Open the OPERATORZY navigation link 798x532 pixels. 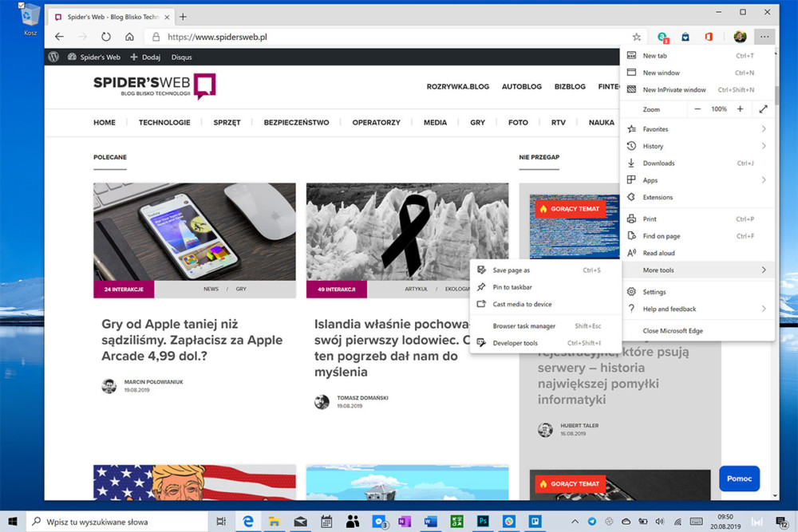pyautogui.click(x=376, y=123)
